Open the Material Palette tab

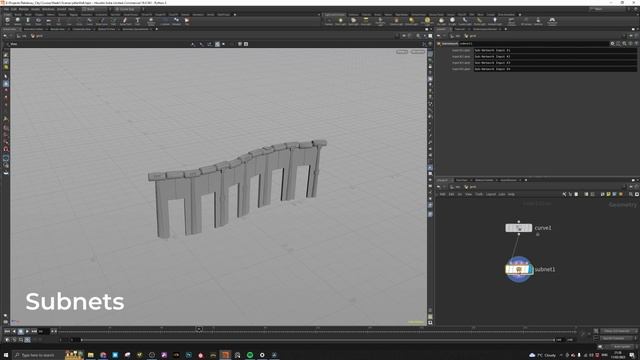484,180
